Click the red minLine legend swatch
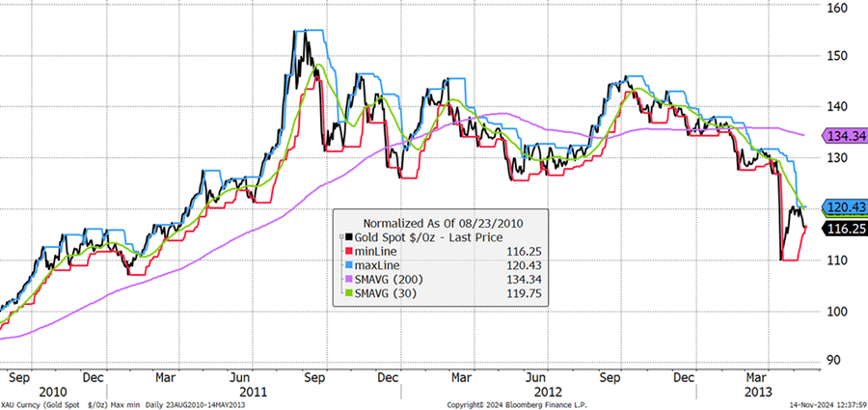Viewport: 868px width, 410px height. pos(348,252)
